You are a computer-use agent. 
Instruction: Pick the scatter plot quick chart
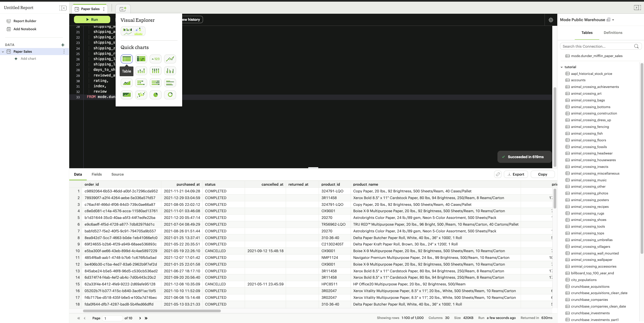click(141, 95)
